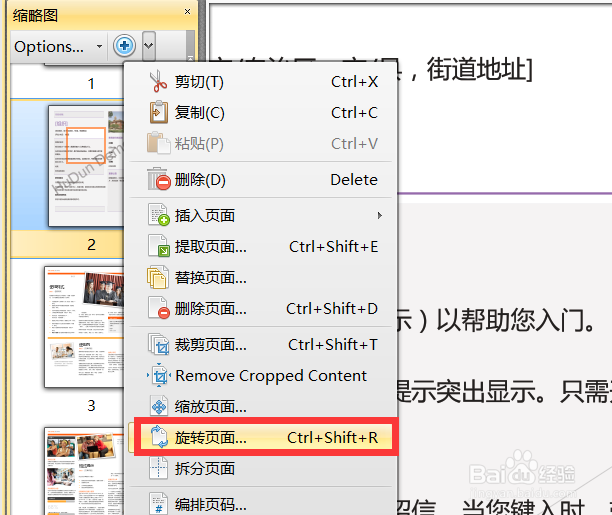This screenshot has width=612, height=515.
Task: Click the Ctrl+Shift+D shortcut text
Action: [x=332, y=308]
